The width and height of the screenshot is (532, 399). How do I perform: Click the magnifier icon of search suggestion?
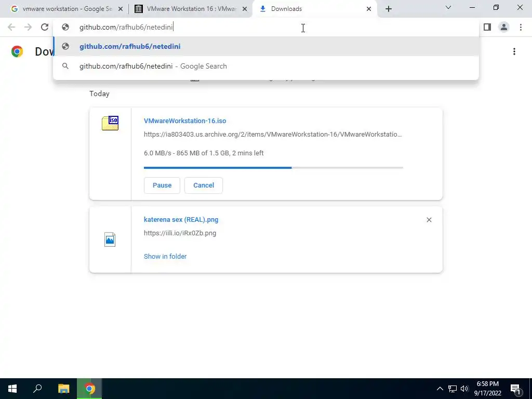[65, 66]
